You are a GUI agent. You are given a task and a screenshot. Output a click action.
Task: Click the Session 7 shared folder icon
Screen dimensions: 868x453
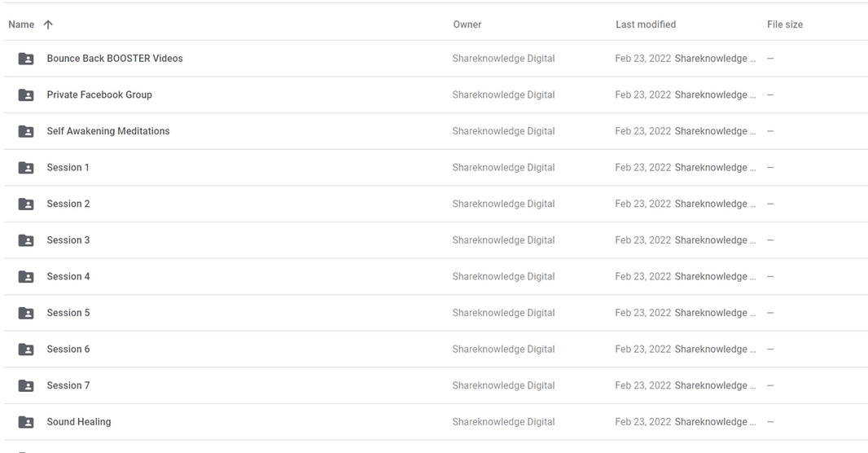[x=26, y=386]
